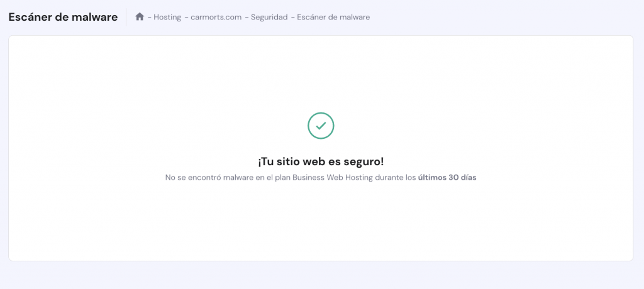Click the lavender page background below the card

[320, 275]
